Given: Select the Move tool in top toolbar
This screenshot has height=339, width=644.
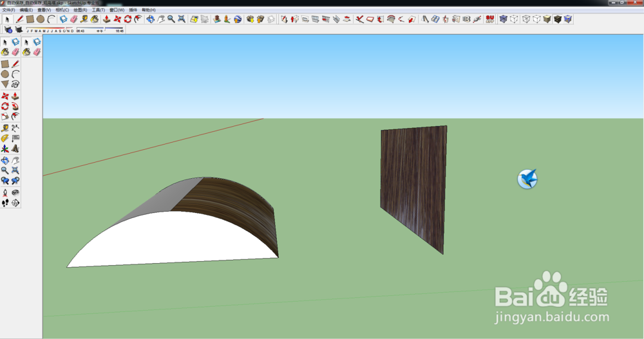Looking at the screenshot, I should click(x=117, y=19).
